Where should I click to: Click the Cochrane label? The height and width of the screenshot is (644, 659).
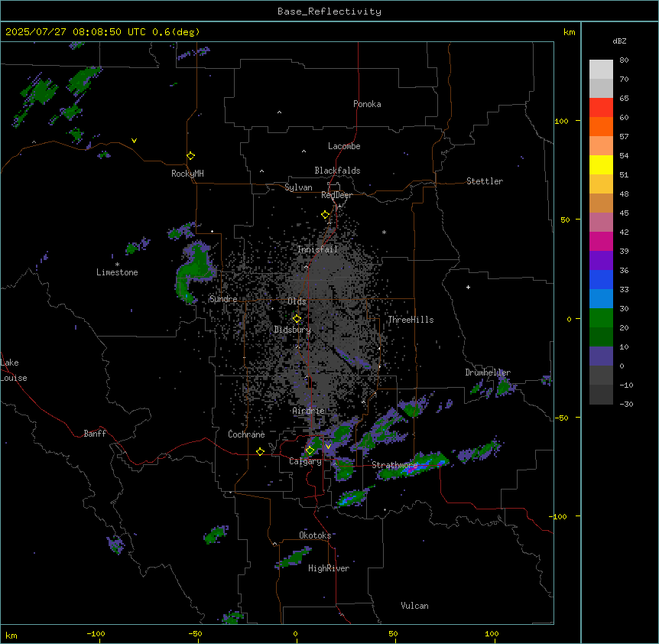click(246, 434)
